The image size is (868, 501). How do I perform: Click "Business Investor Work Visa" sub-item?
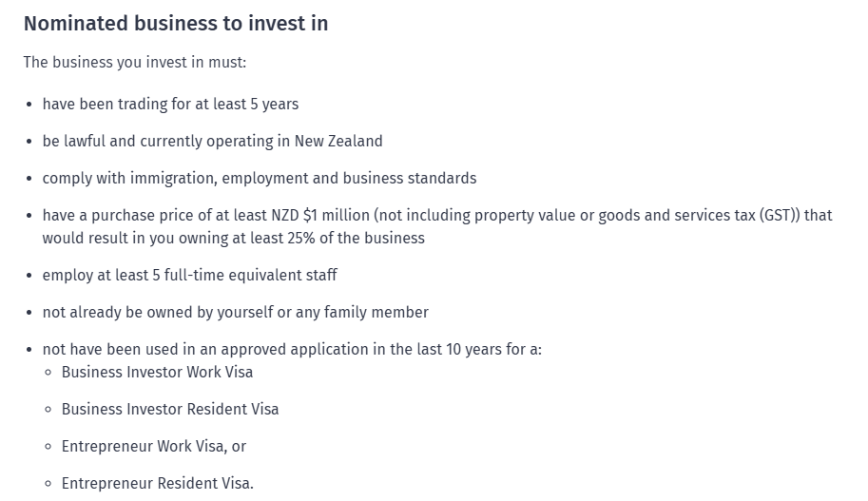click(157, 372)
